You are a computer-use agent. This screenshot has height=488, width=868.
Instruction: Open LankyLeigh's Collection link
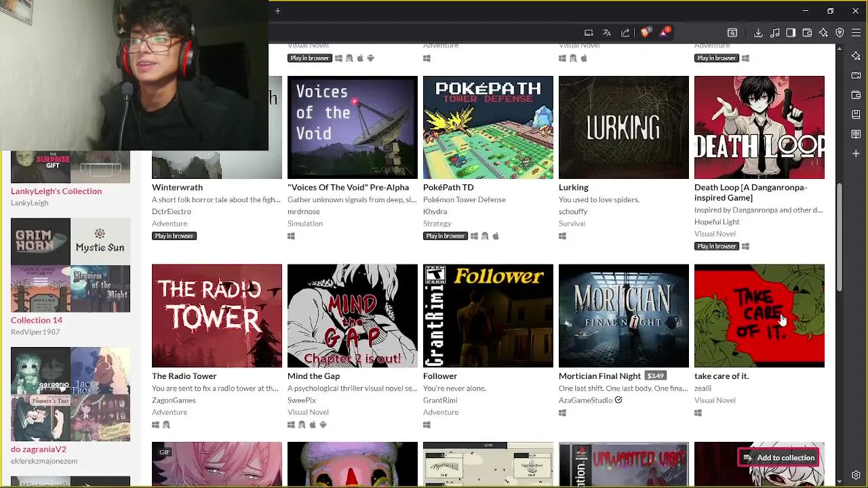click(56, 191)
